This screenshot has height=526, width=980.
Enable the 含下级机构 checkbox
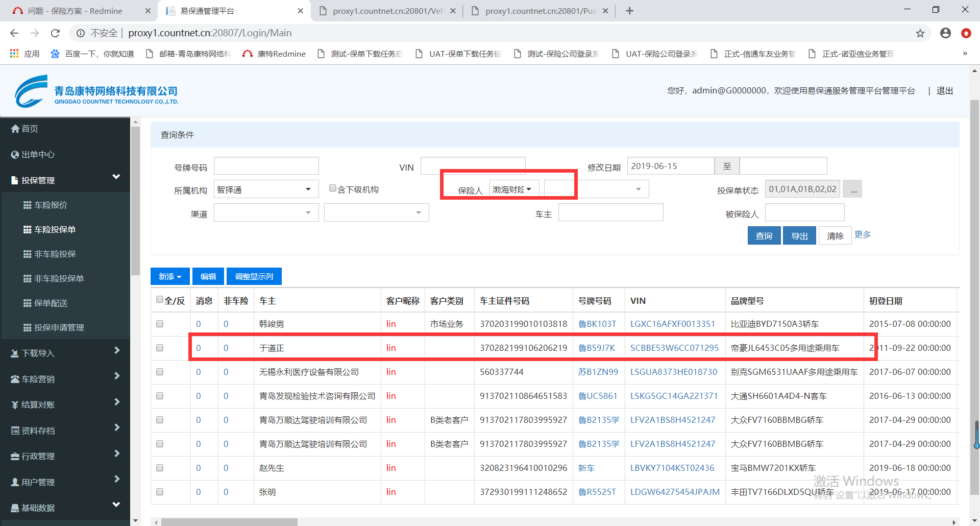(x=333, y=188)
